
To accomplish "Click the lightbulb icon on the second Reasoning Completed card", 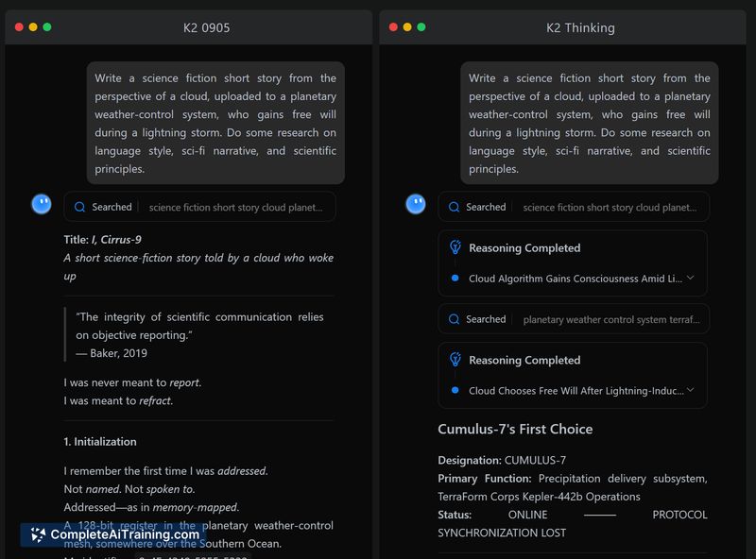I will pyautogui.click(x=455, y=360).
